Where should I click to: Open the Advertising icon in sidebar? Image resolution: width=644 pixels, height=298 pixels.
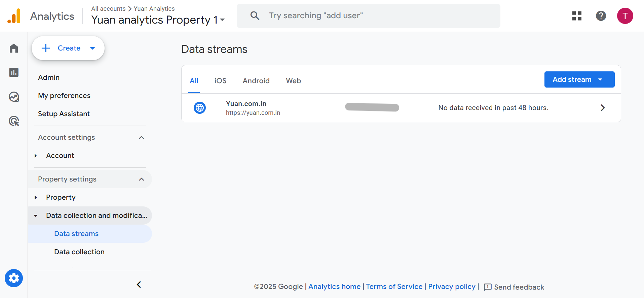[x=14, y=121]
